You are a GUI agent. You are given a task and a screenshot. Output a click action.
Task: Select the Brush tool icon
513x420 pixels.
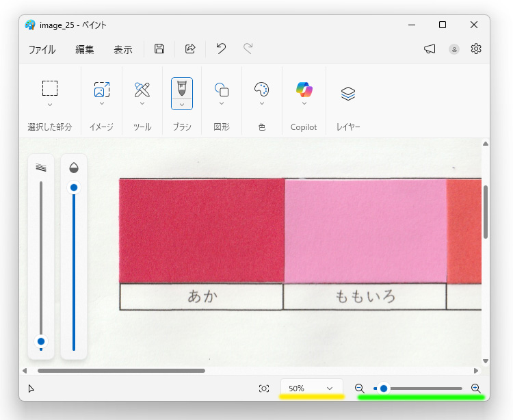(181, 88)
